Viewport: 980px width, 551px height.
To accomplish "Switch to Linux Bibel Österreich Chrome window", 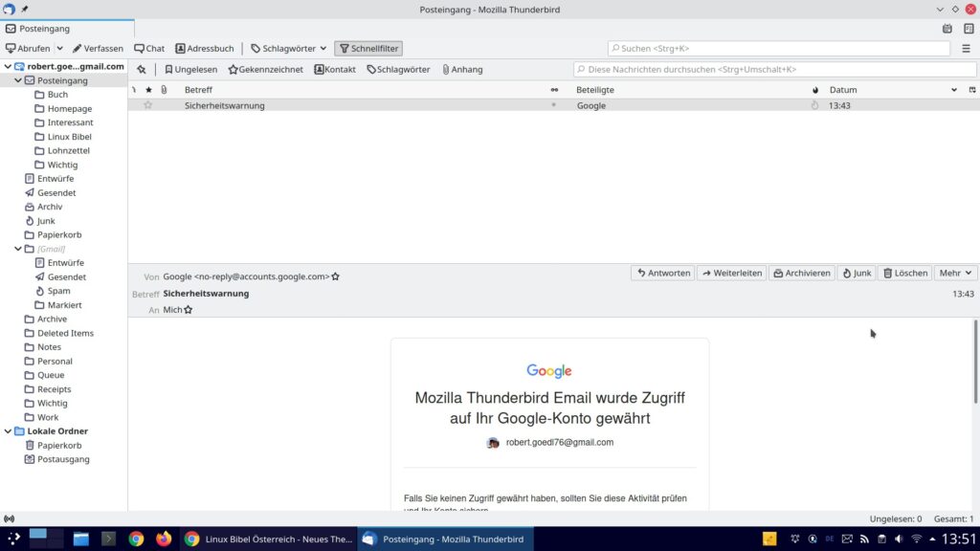I will tap(269, 539).
